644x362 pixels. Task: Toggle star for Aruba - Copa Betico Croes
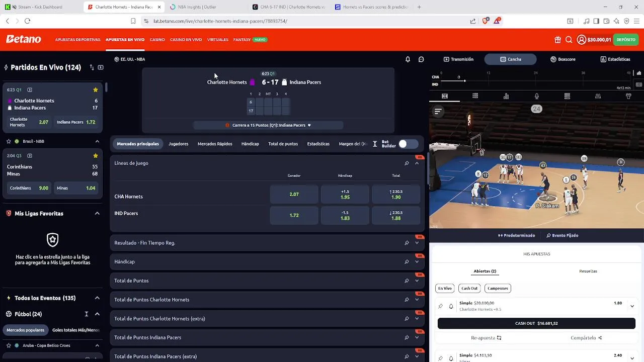point(9,345)
